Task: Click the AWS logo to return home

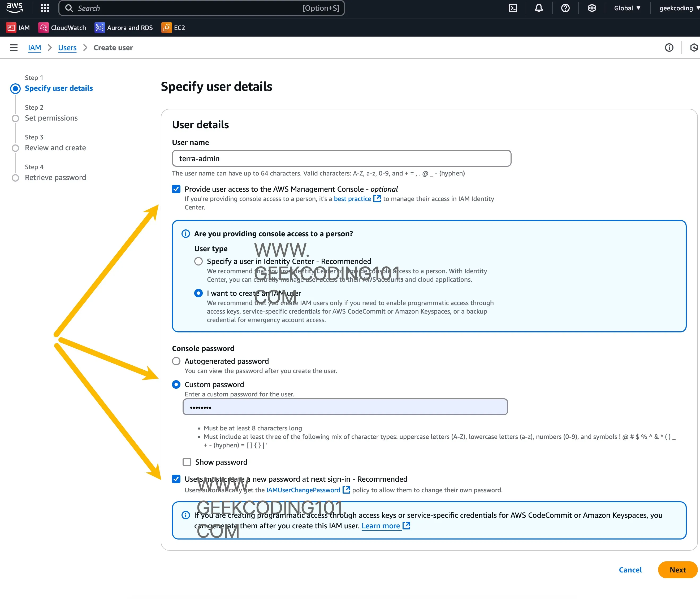Action: click(x=14, y=8)
